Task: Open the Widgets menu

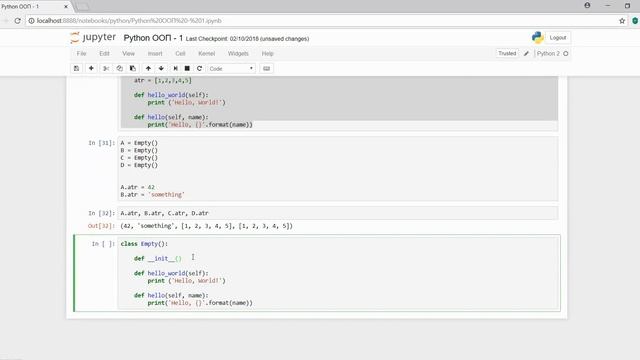Action: [238, 53]
